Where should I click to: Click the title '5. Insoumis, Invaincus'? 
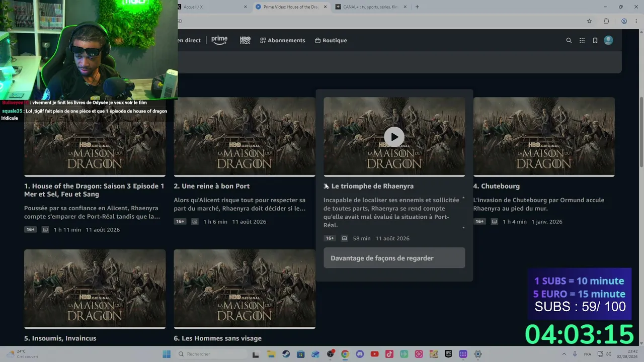[x=60, y=338]
